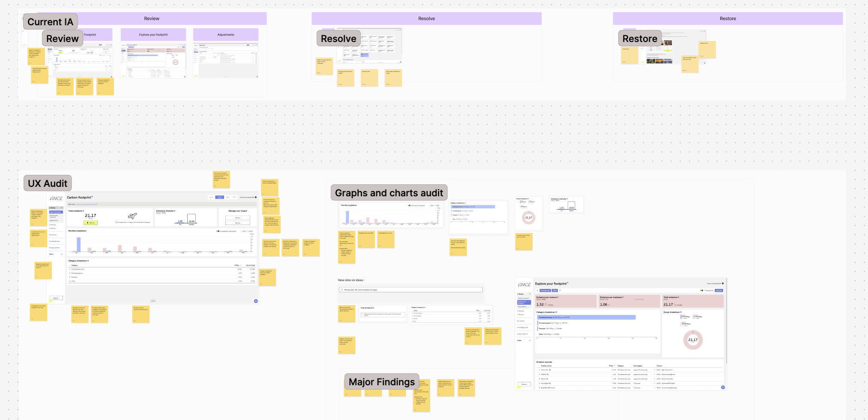This screenshot has width=868, height=420.
Task: Click the tall blue January bar in Monthly breakdown
Action: 78,244
